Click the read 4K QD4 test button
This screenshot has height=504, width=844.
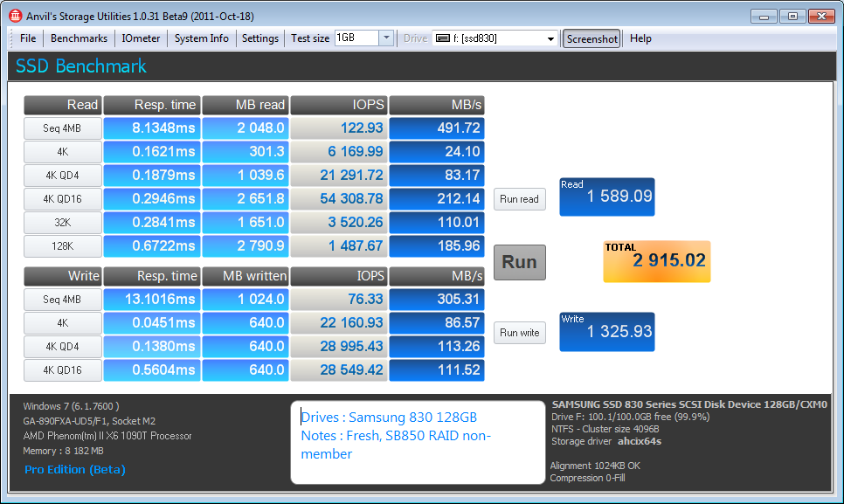click(62, 176)
